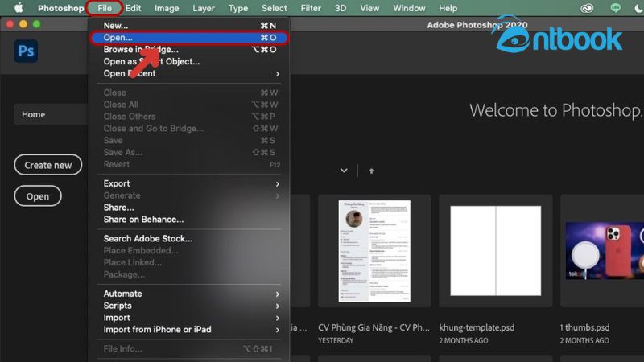Viewport: 644px width, 362px height.
Task: Open the Layer menu
Action: (x=204, y=8)
